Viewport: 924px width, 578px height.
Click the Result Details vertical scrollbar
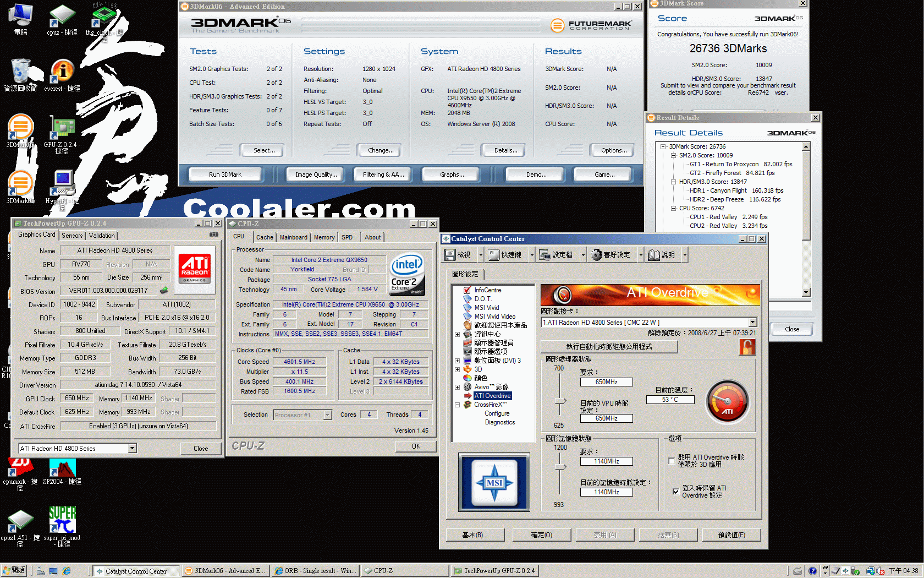click(x=806, y=219)
